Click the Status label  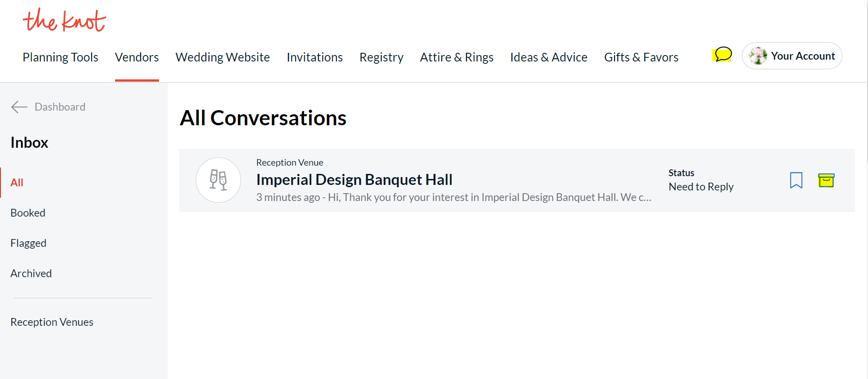click(681, 173)
